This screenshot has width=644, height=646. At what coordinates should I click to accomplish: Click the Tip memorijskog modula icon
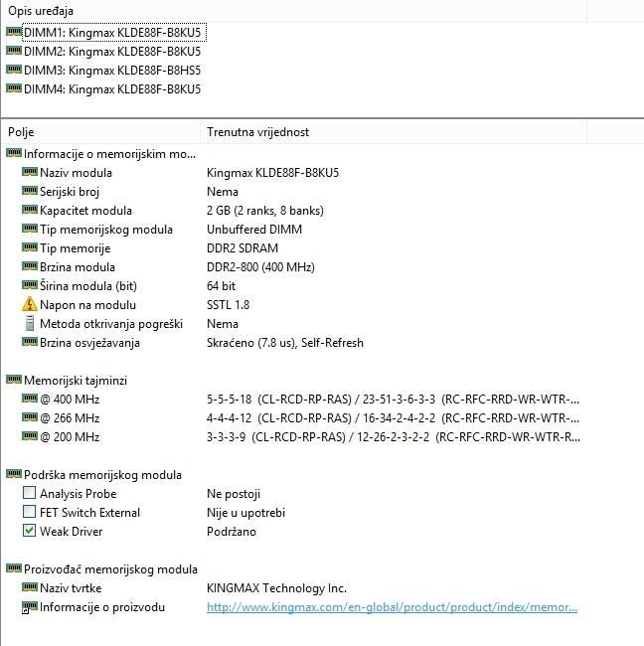[x=30, y=229]
